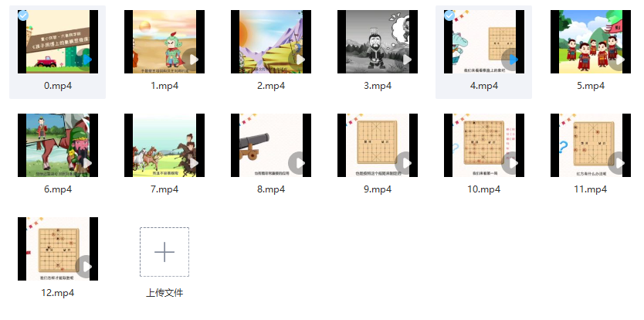Click the plus upload file box
This screenshot has width=644, height=320.
[x=164, y=252]
